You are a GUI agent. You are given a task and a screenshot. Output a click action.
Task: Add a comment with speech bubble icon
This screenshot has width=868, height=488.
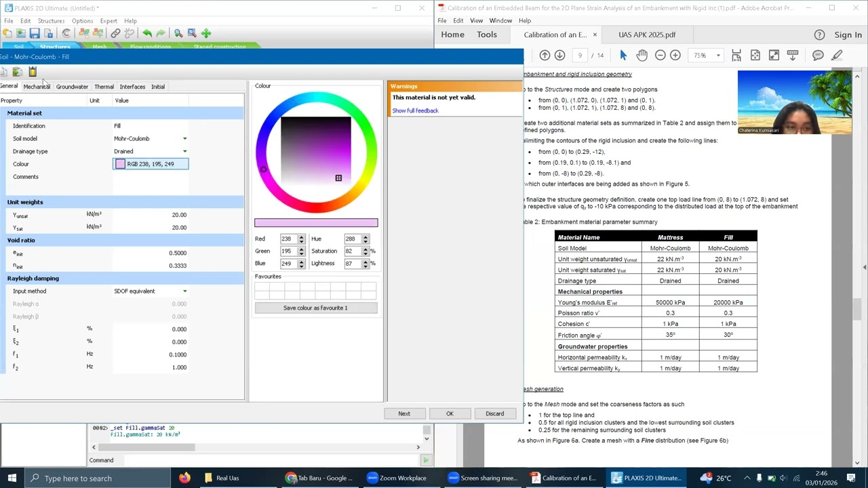coord(818,55)
